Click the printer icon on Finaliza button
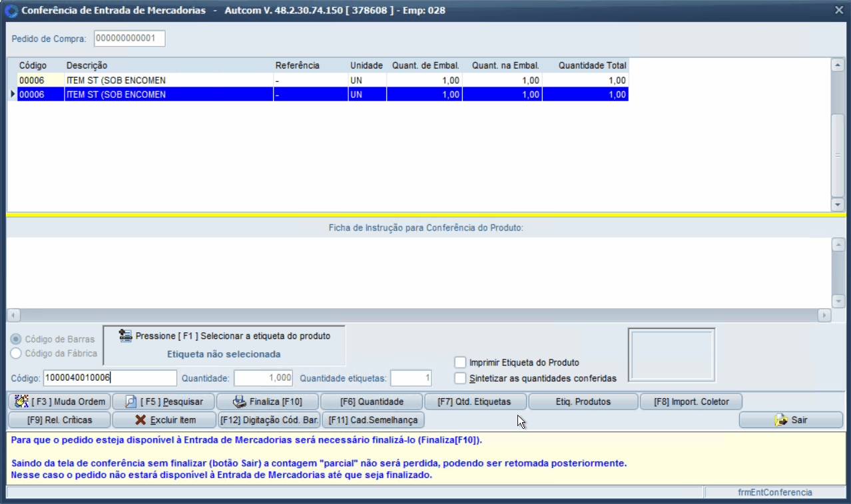Image resolution: width=851 pixels, height=504 pixels. (x=239, y=401)
